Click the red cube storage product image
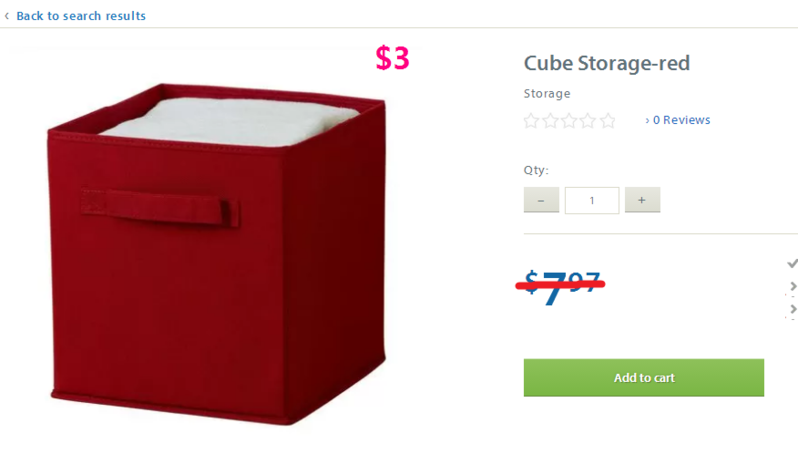The image size is (798, 454). (x=217, y=254)
